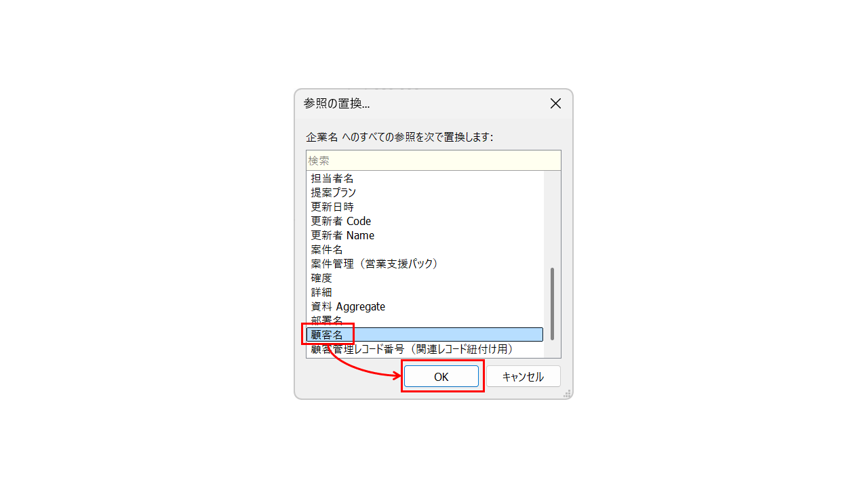Select 担当者名 in the list
This screenshot has width=868, height=488.
(425, 178)
